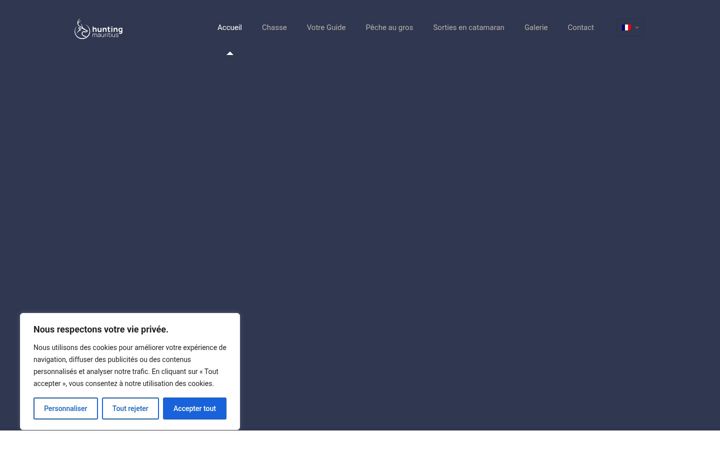Viewport: 720px width, 450px height.
Task: Click the Hunting Mauritius logo
Action: [x=98, y=29]
